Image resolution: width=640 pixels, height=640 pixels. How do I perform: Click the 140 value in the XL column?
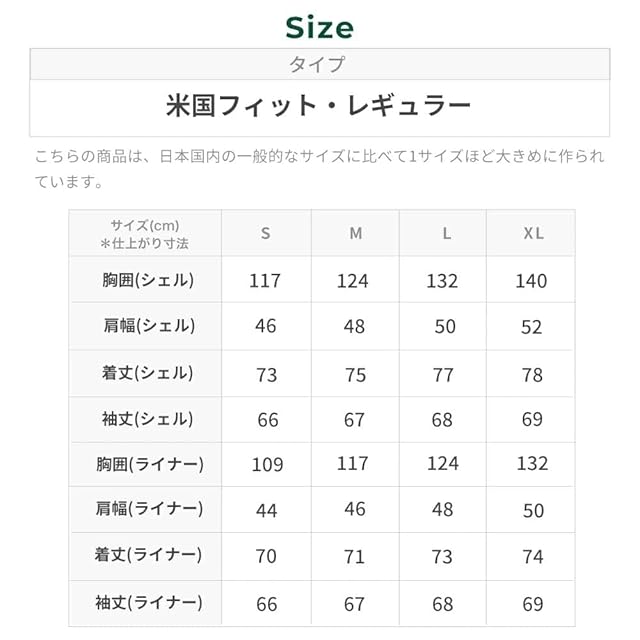coord(531,281)
